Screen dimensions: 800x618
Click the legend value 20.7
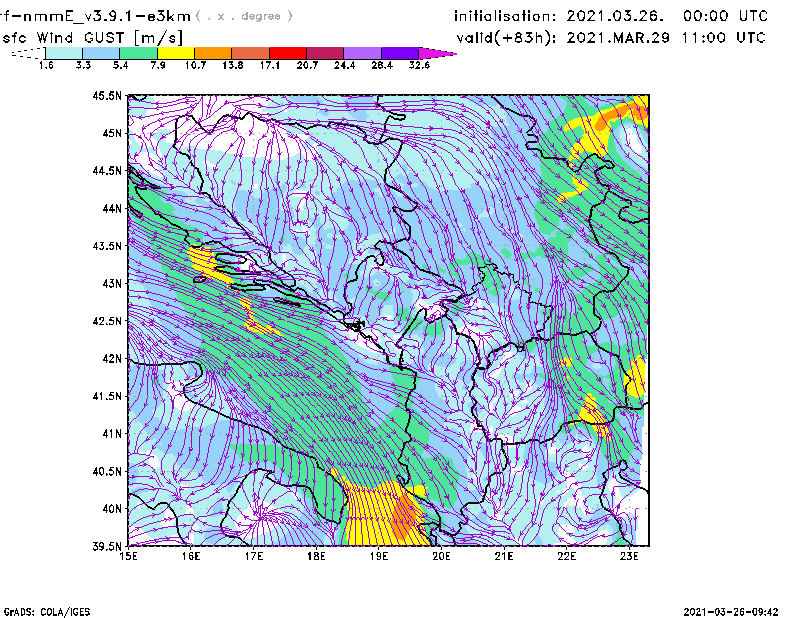click(x=307, y=65)
